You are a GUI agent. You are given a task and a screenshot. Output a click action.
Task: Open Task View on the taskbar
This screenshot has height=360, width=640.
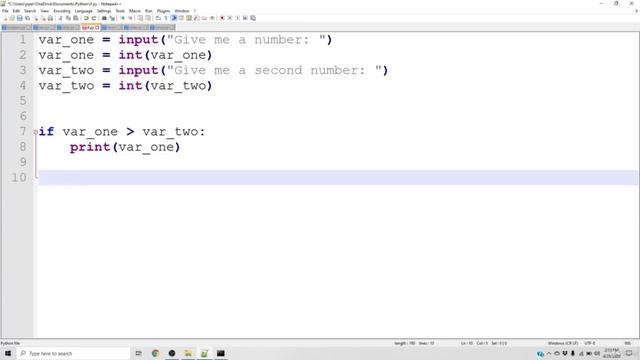[x=139, y=353]
